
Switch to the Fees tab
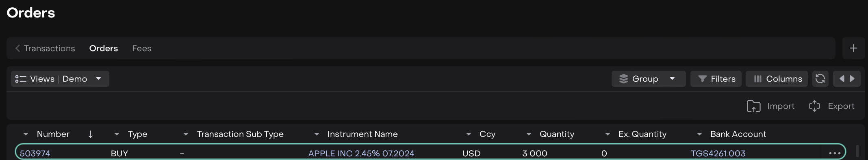pyautogui.click(x=142, y=48)
